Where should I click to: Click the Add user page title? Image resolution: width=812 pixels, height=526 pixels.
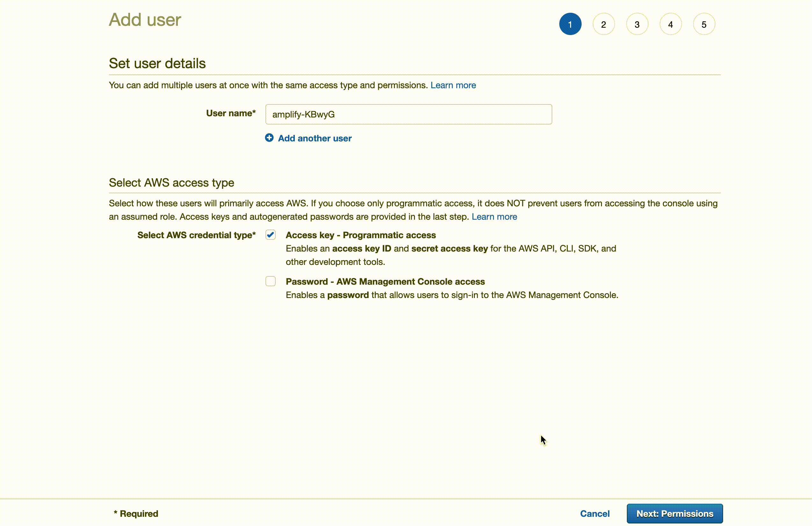[145, 20]
